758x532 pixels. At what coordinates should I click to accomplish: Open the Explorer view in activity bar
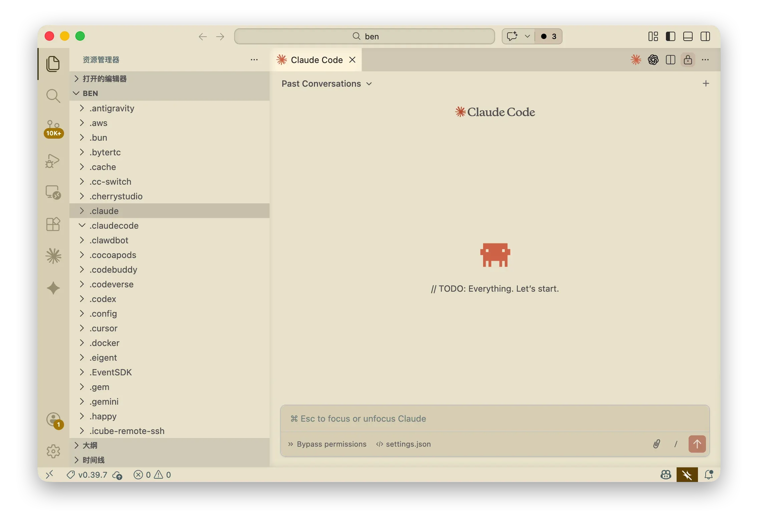click(x=53, y=64)
